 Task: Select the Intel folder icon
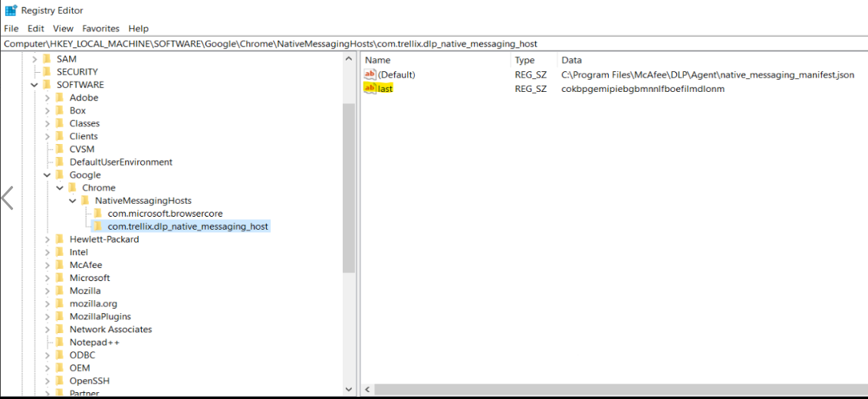(x=60, y=252)
